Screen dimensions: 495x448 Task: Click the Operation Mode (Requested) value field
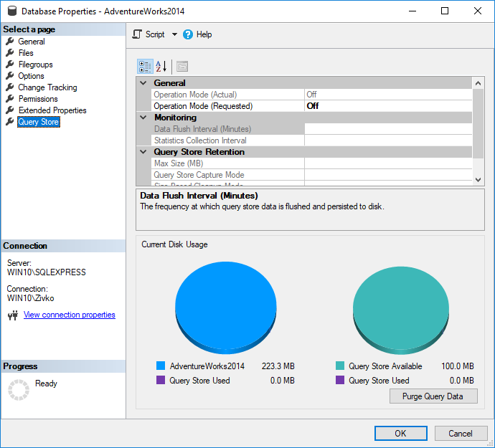click(x=387, y=106)
